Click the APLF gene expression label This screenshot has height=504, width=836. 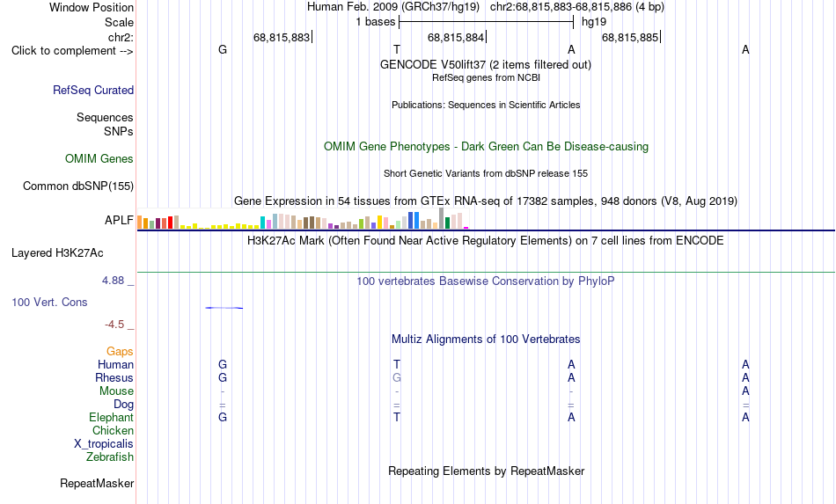(x=119, y=220)
